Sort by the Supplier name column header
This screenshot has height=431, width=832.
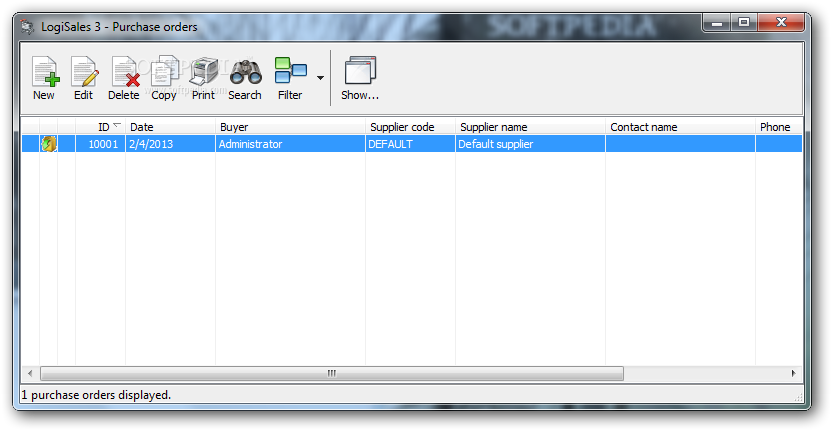(530, 127)
